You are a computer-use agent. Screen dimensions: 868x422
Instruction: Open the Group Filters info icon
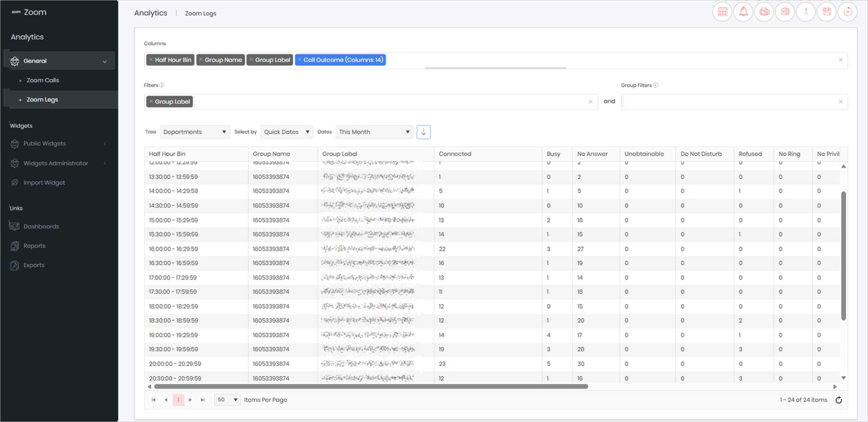pos(656,85)
